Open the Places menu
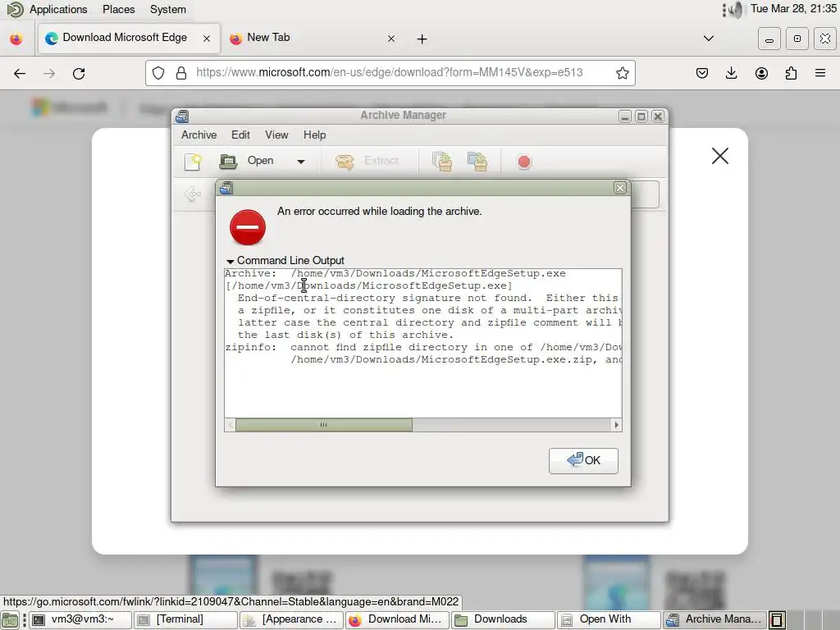This screenshot has width=840, height=630. click(118, 9)
